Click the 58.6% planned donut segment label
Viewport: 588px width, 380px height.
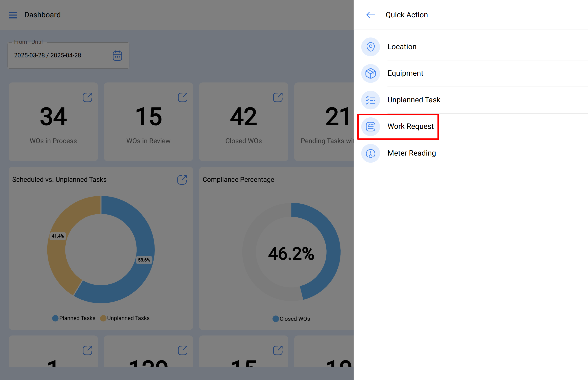point(144,260)
